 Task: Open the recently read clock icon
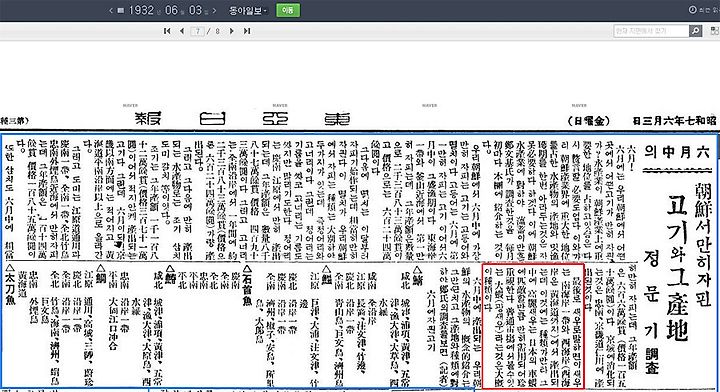tap(692, 10)
